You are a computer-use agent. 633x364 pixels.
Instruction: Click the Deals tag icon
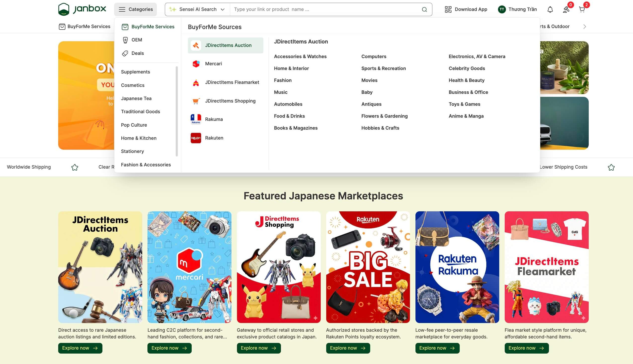(x=125, y=53)
